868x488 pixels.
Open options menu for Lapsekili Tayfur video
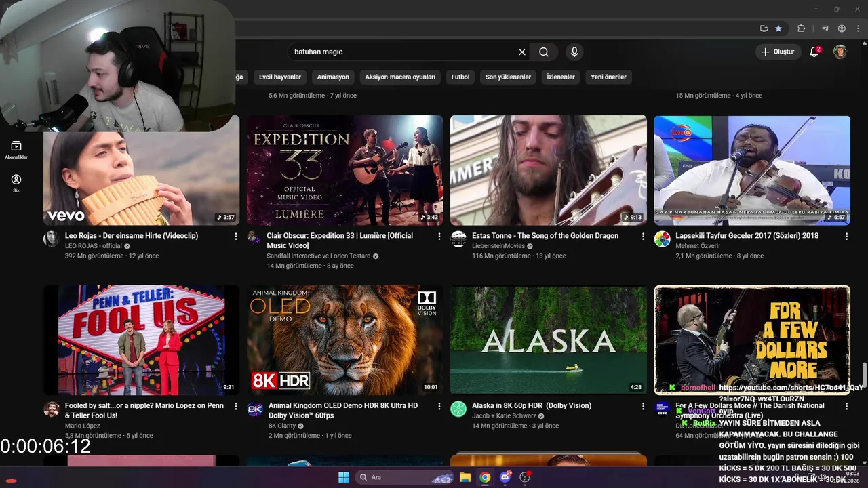point(846,236)
